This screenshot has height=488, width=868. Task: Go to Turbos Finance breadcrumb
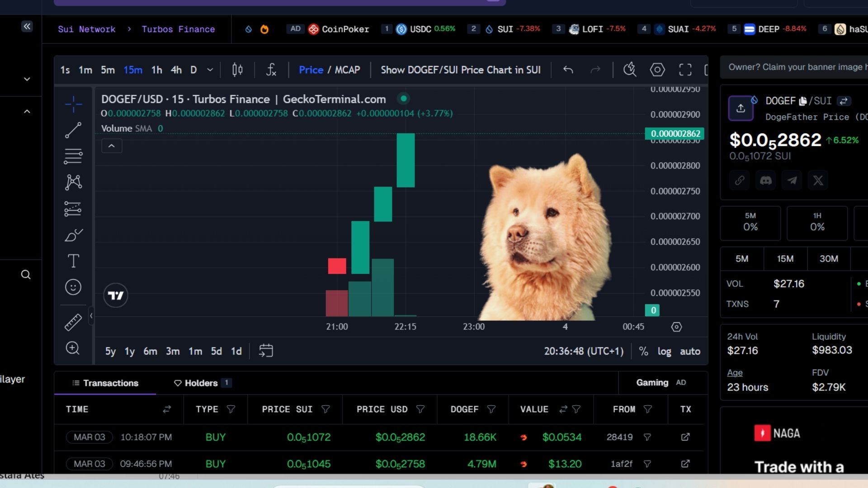[x=178, y=29]
